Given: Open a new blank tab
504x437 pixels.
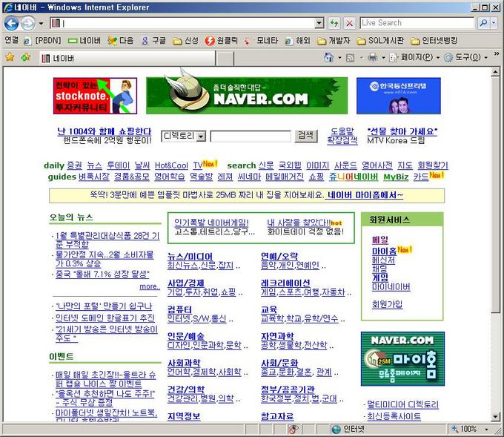Looking at the screenshot, I should [x=225, y=59].
